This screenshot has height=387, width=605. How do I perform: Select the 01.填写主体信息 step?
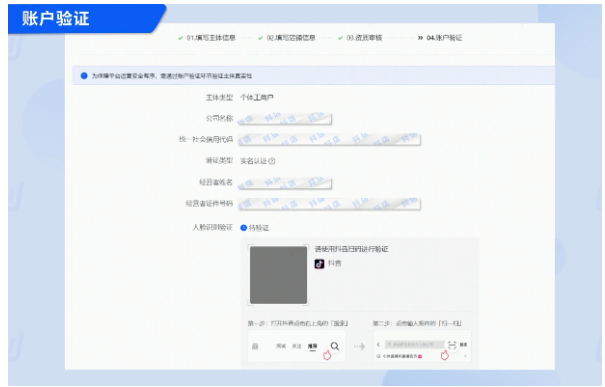click(207, 38)
